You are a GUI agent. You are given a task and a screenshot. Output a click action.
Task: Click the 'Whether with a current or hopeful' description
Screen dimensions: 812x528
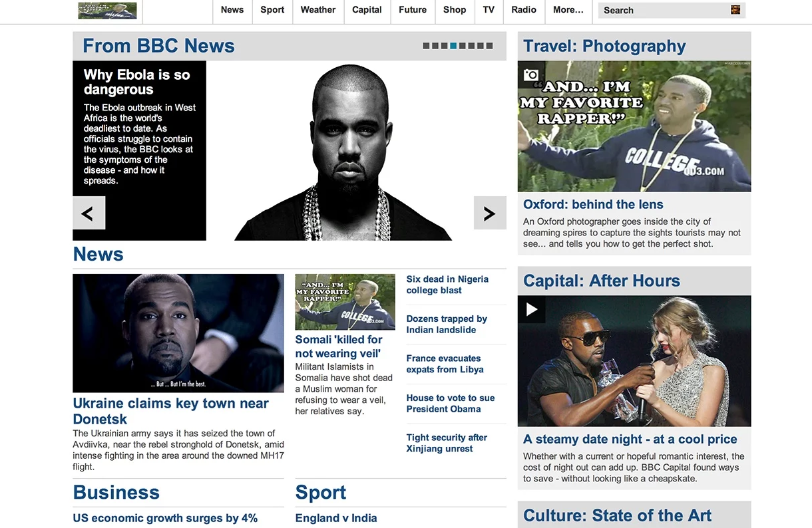coord(634,467)
